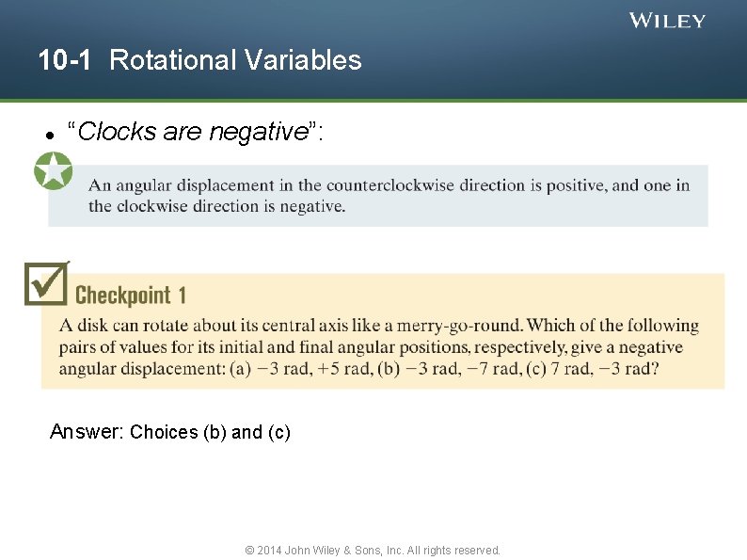
Task: Click the "10-1" section number
Action: 65,60
